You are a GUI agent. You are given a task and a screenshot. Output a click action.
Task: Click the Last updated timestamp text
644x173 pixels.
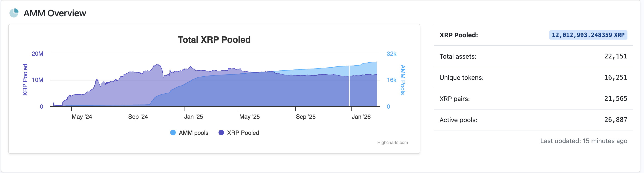tap(584, 141)
